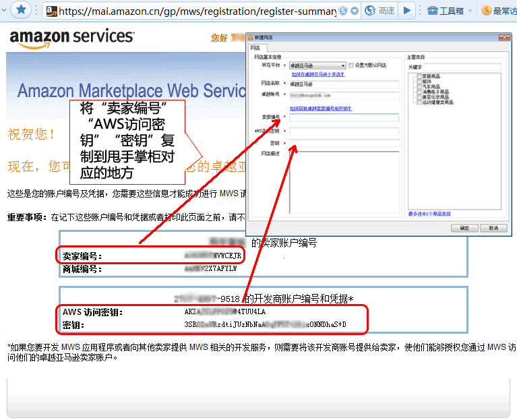Click the AWS访问密钥 input field in dialog
This screenshot has height=420, width=517.
[344, 131]
